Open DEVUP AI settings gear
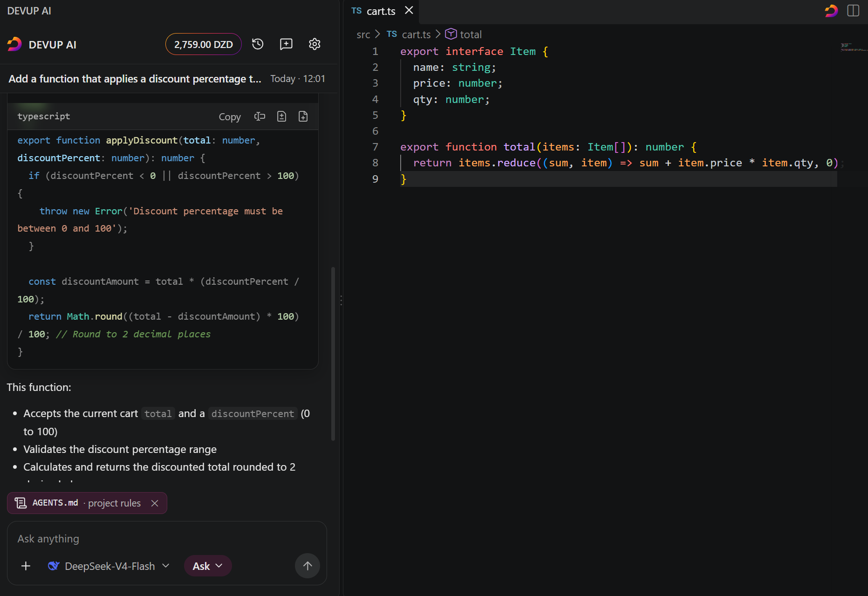Screen dimensions: 868x596 pyautogui.click(x=314, y=44)
